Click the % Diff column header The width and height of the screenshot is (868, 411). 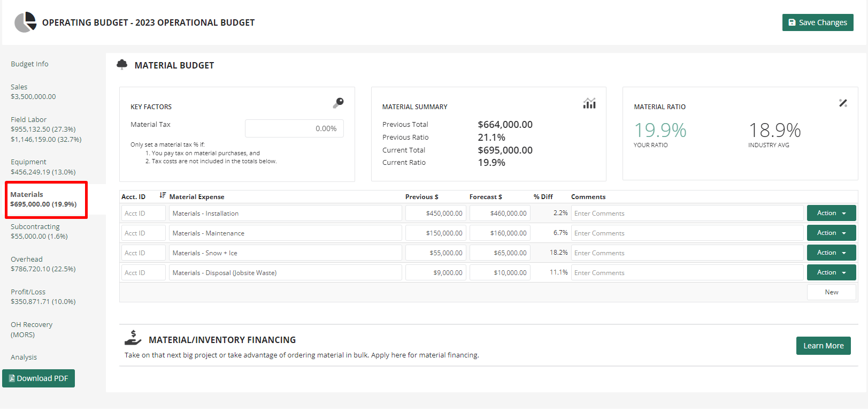tap(543, 197)
